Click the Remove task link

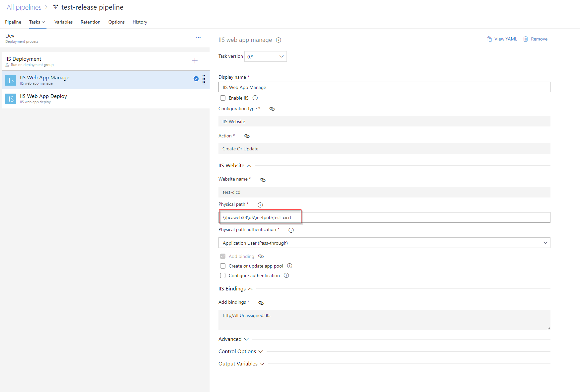[539, 39]
